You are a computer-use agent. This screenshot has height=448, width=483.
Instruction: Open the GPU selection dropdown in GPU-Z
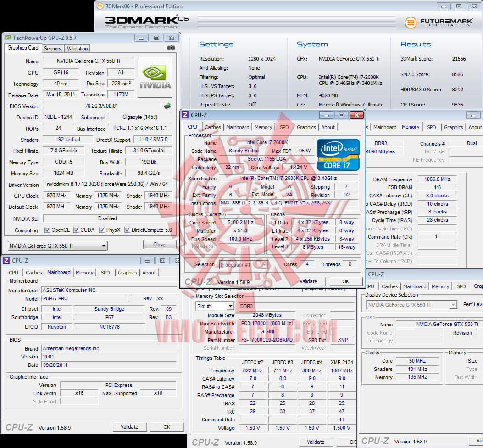coord(58,246)
